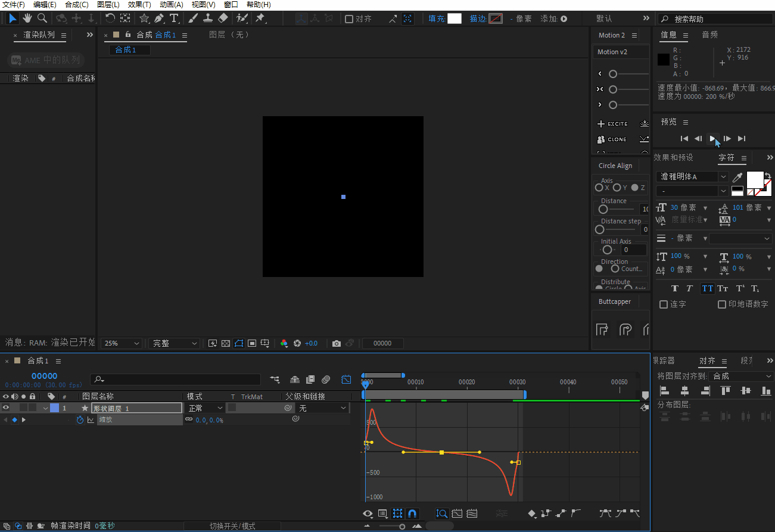Pick the horizontal Type tool

174,18
